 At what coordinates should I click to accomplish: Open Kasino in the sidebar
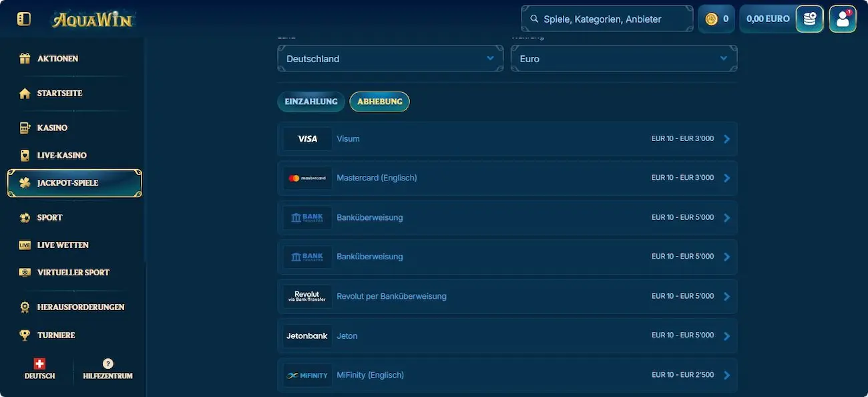pos(52,128)
